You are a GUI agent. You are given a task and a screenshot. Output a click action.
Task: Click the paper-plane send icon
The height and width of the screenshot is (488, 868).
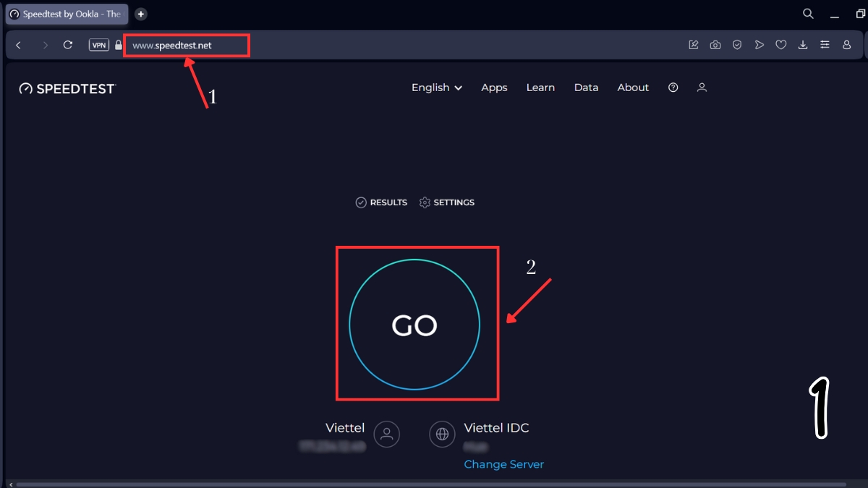pyautogui.click(x=759, y=45)
